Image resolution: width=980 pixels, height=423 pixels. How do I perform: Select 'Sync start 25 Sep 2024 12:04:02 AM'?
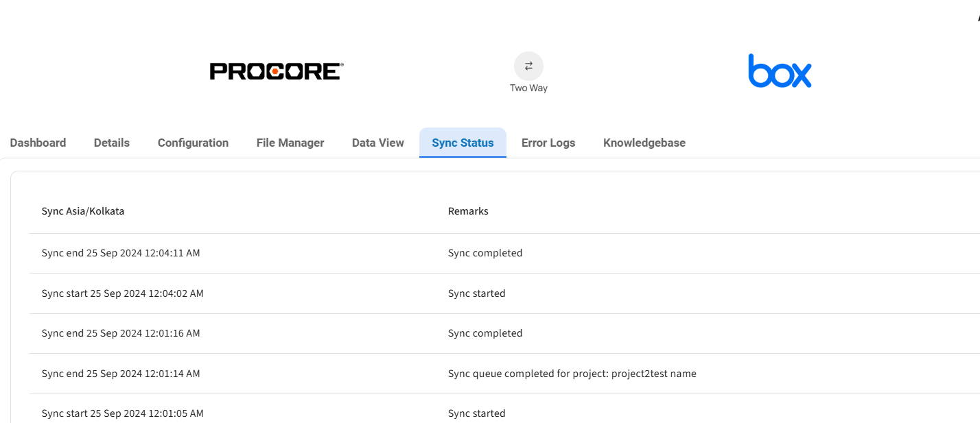(x=122, y=293)
